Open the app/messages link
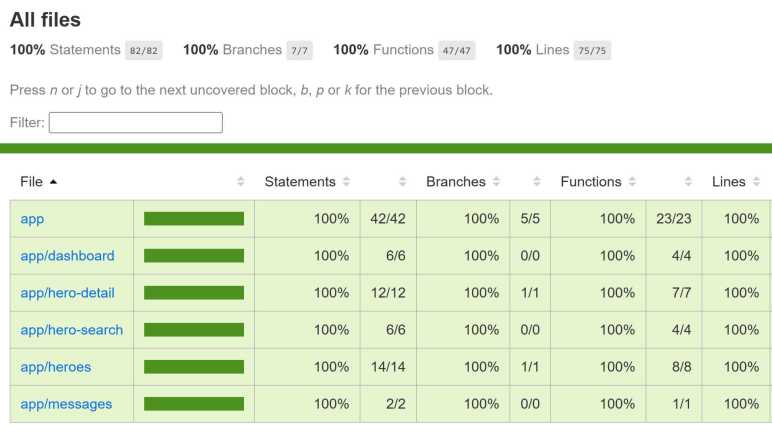Screen dimensions: 772x434 point(66,404)
